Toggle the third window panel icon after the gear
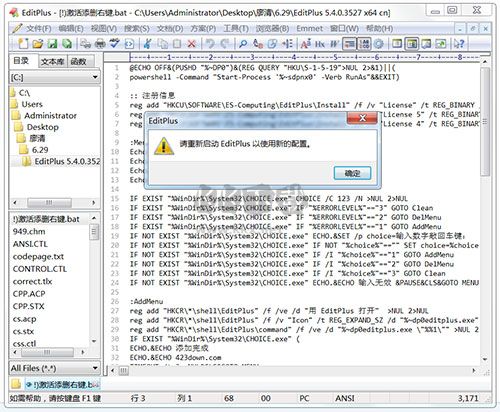The width and height of the screenshot is (500, 412). 426,44
